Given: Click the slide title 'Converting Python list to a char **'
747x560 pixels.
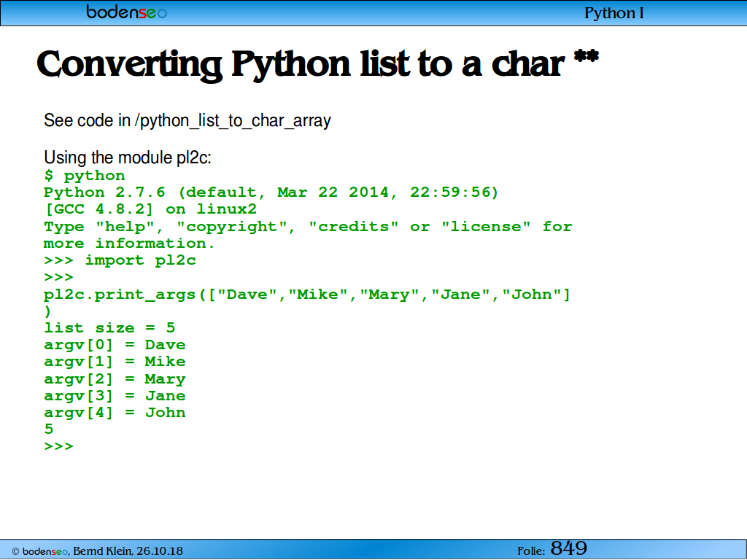Looking at the screenshot, I should pyautogui.click(x=317, y=65).
